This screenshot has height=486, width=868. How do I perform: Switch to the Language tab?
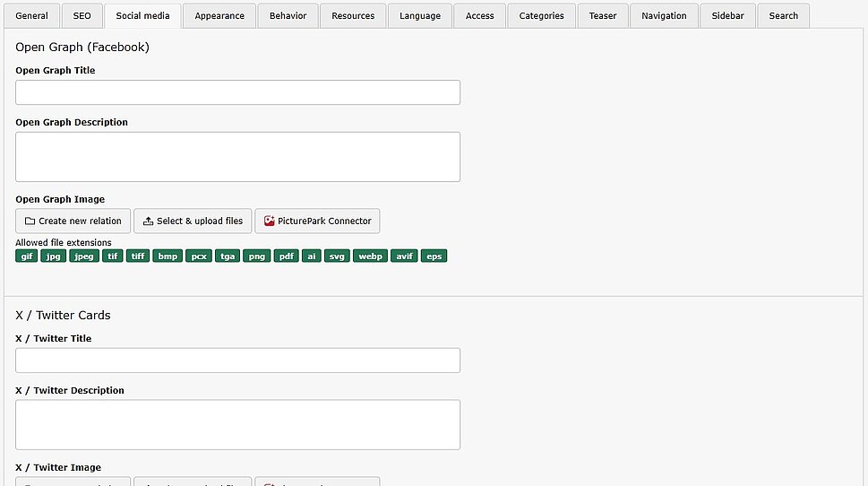(420, 16)
